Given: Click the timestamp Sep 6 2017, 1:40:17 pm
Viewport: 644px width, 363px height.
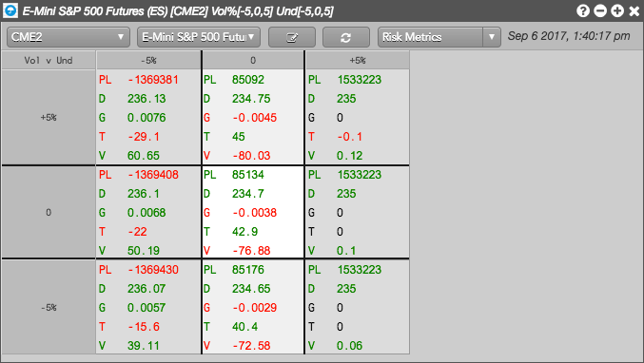Looking at the screenshot, I should pyautogui.click(x=569, y=36).
